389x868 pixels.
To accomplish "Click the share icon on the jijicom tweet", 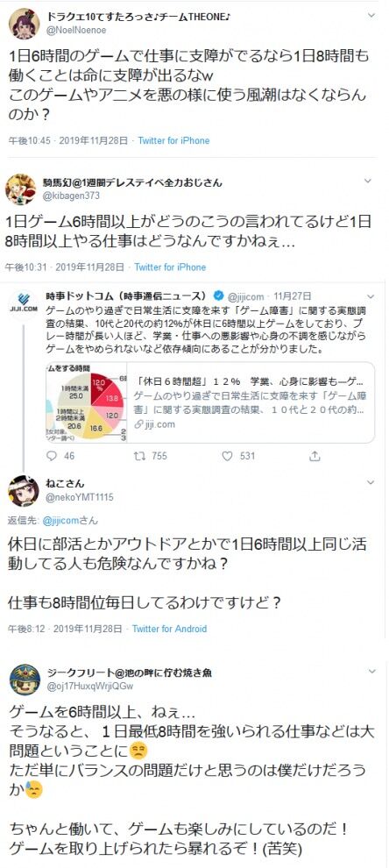I will coord(315,456).
